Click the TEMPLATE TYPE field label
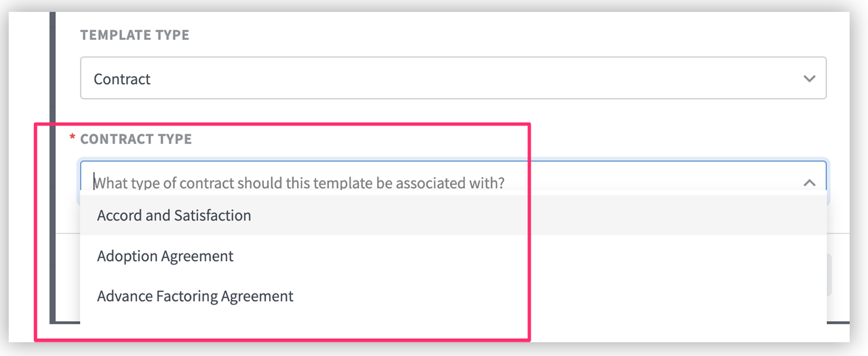The image size is (868, 356). [x=135, y=35]
